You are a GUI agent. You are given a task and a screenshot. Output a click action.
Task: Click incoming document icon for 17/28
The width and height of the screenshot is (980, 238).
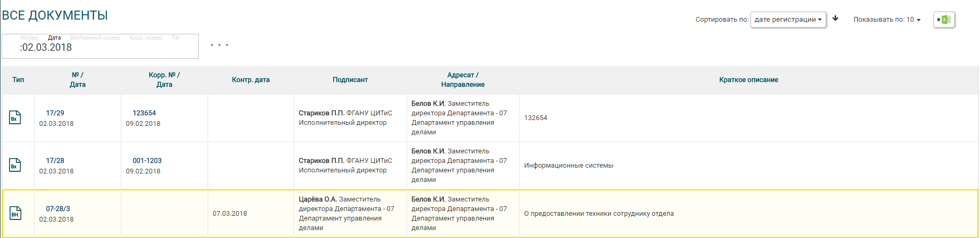tap(15, 165)
